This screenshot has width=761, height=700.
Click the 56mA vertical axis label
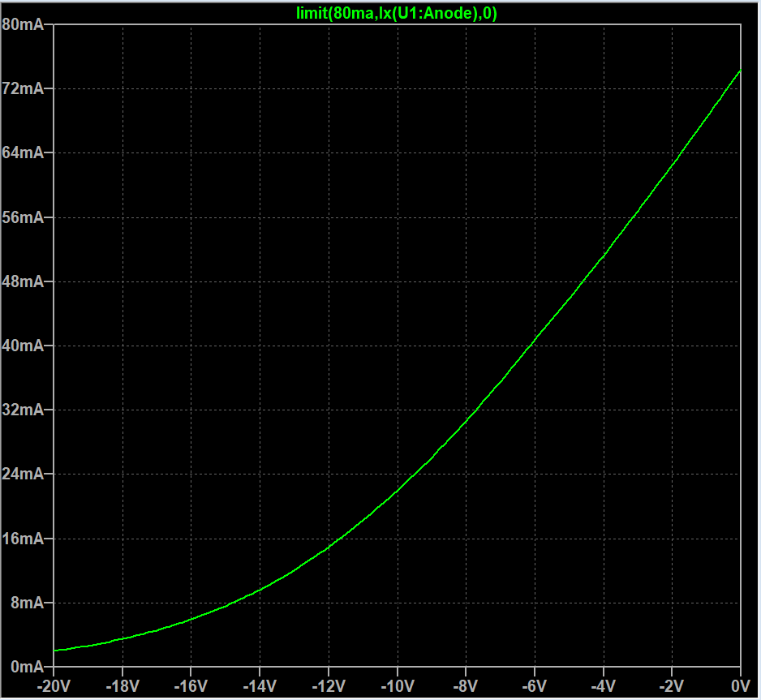tap(23, 217)
